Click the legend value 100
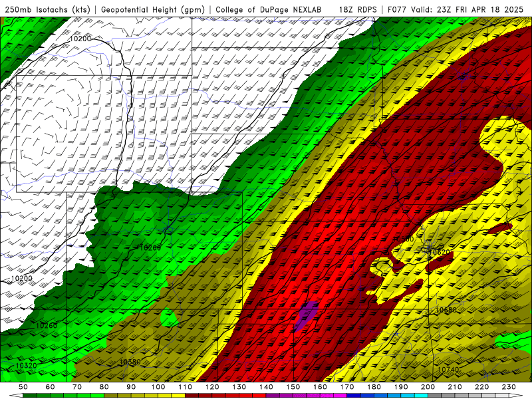Viewport: 532px width, 399px height. pyautogui.click(x=158, y=387)
